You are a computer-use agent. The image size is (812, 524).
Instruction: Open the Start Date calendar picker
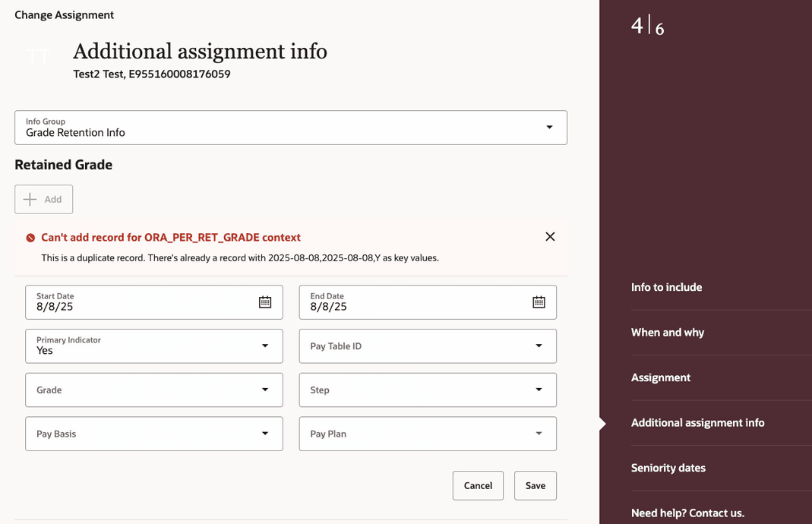(264, 301)
